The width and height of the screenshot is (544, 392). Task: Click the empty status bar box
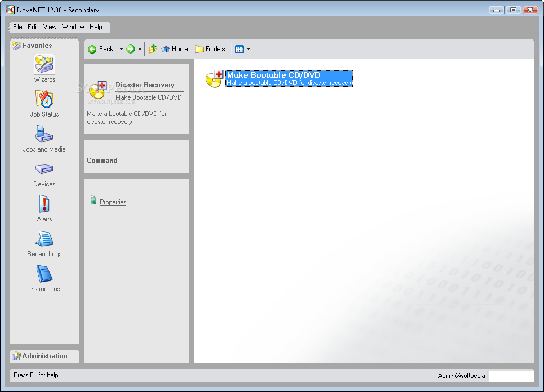pyautogui.click(x=511, y=376)
